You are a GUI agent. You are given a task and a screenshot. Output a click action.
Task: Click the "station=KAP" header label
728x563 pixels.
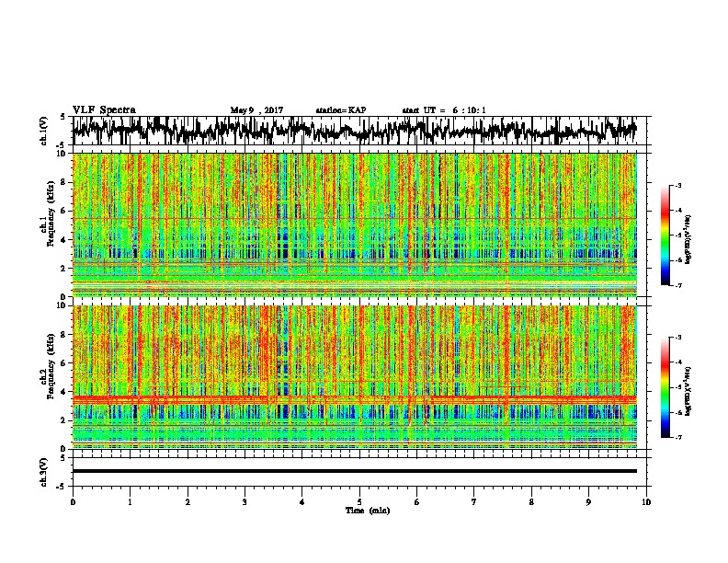[x=341, y=110]
